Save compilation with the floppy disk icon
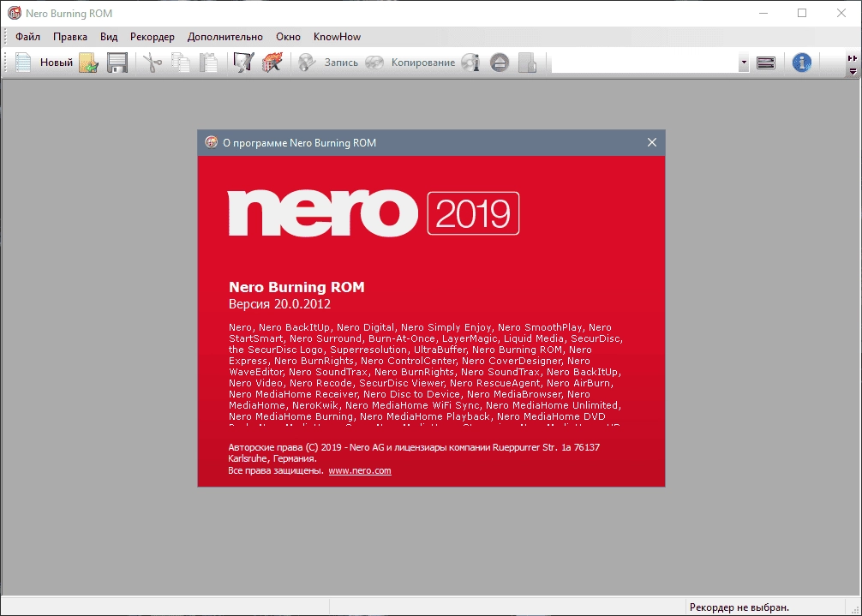862x616 pixels. coord(117,63)
